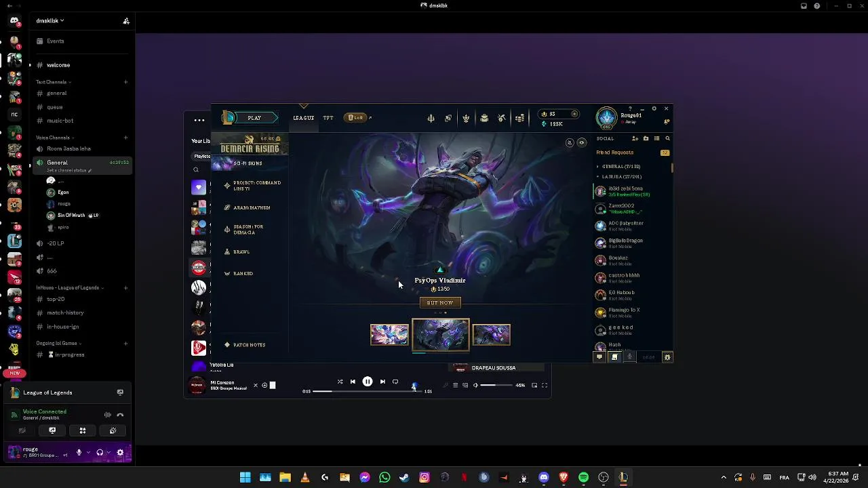This screenshot has height=488, width=868.
Task: Open Discord user settings gear
Action: point(121,452)
